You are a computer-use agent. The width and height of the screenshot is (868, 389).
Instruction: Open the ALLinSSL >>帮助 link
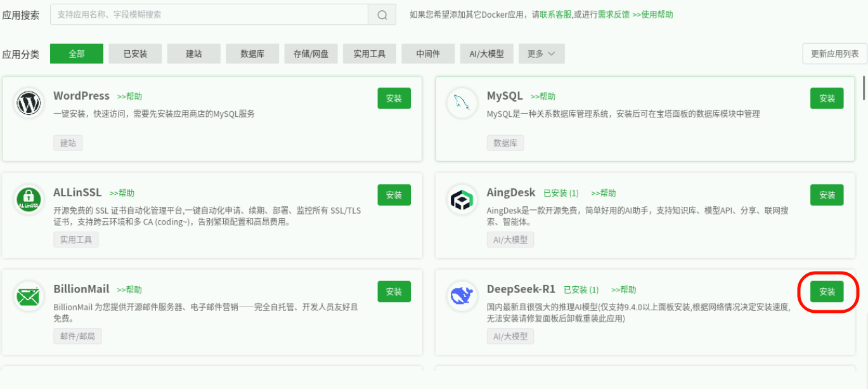(122, 193)
